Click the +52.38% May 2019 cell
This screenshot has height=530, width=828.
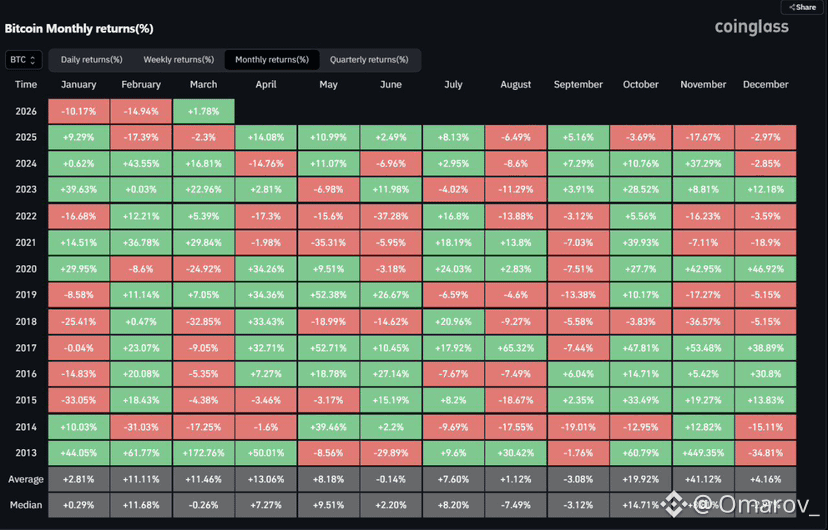(328, 295)
